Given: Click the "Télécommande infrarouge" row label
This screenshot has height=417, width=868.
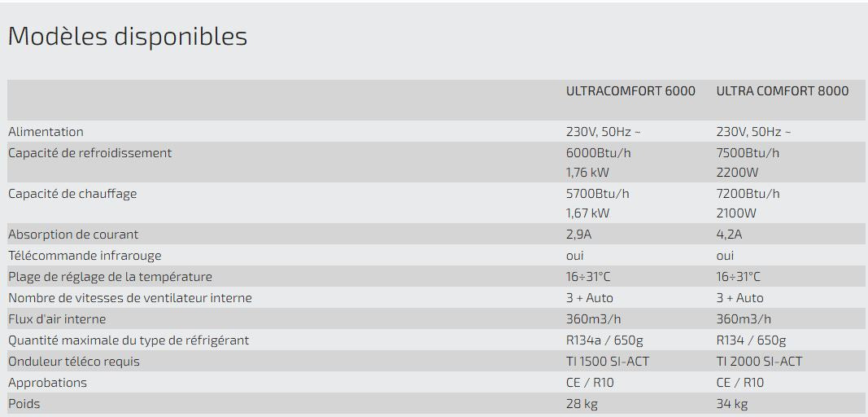Looking at the screenshot, I should point(85,256).
